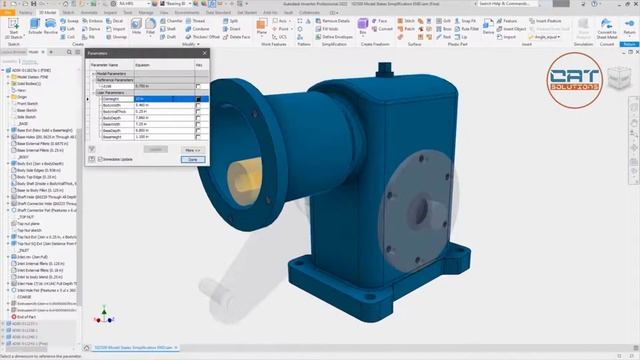Viewport: 640px width, 360px height.
Task: Select Remove Details in Simplification panel
Action: (333, 21)
